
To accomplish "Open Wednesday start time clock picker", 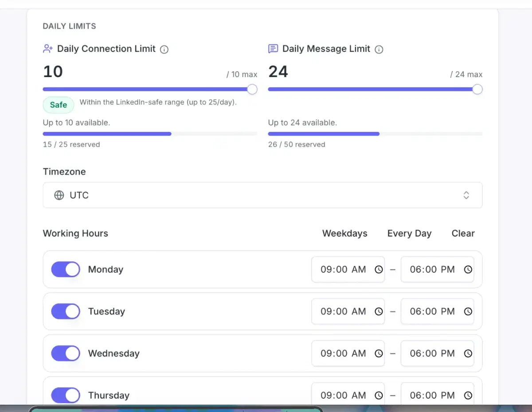I will [379, 354].
